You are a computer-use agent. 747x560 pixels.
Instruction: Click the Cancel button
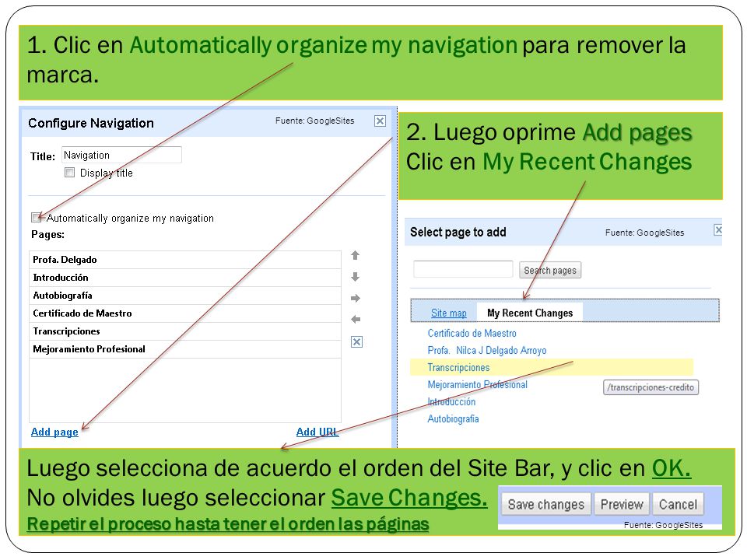tap(678, 504)
